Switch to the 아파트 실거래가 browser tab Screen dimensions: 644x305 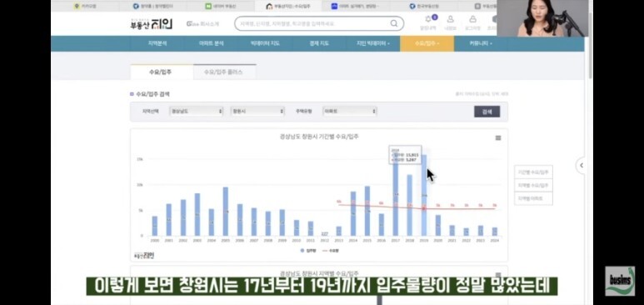tap(356, 6)
